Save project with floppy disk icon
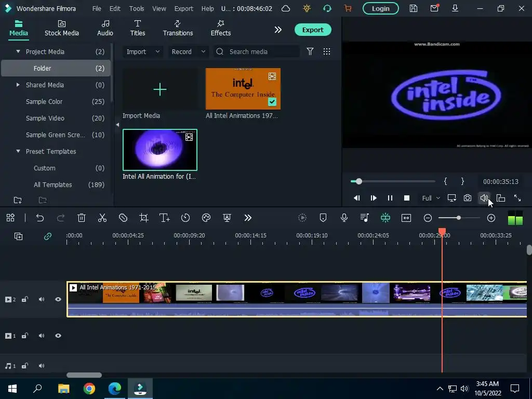The width and height of the screenshot is (532, 399). (413, 8)
